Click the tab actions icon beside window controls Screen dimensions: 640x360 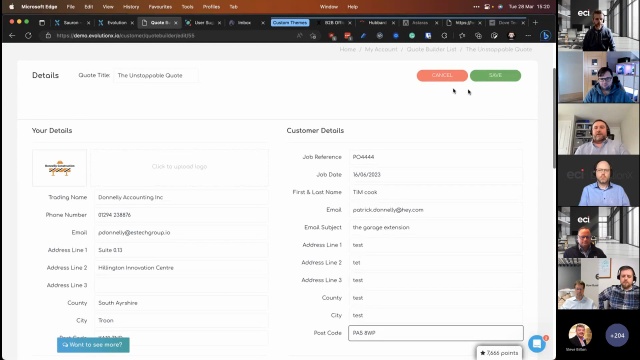[x=42, y=22]
